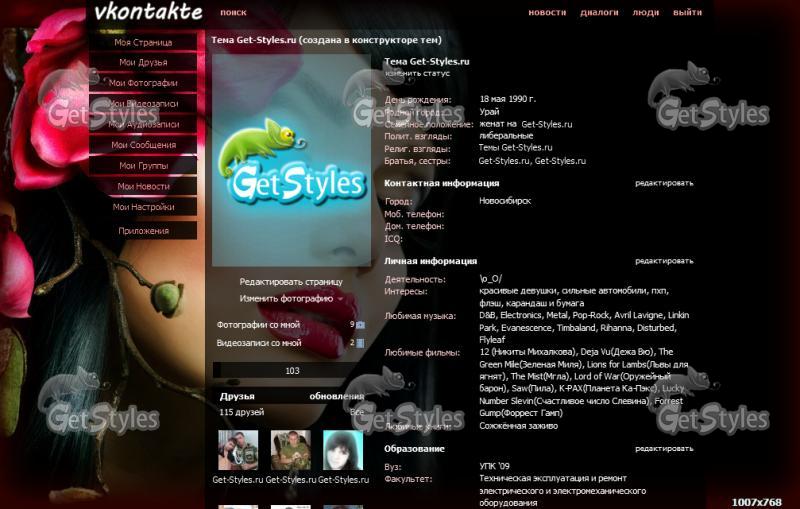Viewport: 800px width, 509px height.
Task: Open Мои Фотографии in the sidebar
Action: pyautogui.click(x=143, y=83)
